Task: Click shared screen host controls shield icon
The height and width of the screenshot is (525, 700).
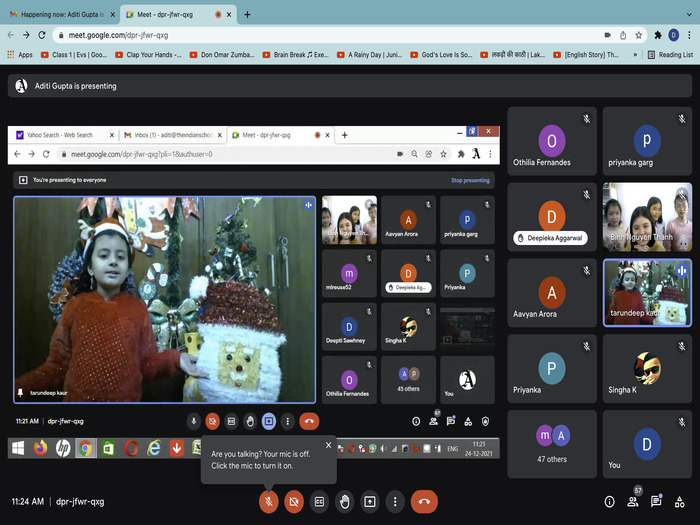Action: coord(485,421)
